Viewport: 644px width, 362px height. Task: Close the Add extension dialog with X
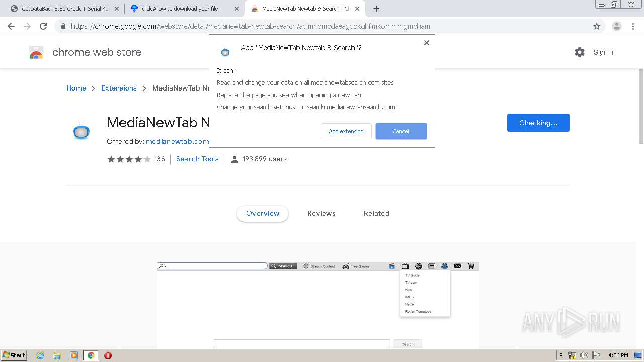point(427,43)
